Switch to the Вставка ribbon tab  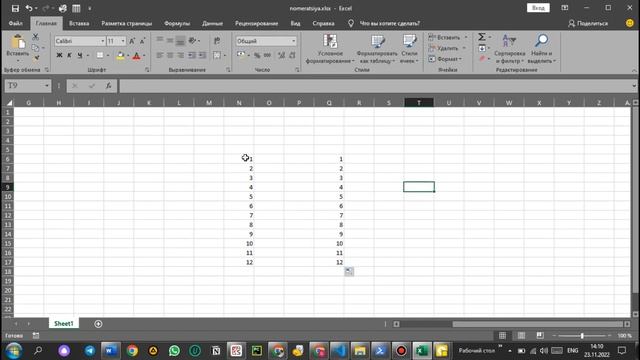click(x=79, y=23)
